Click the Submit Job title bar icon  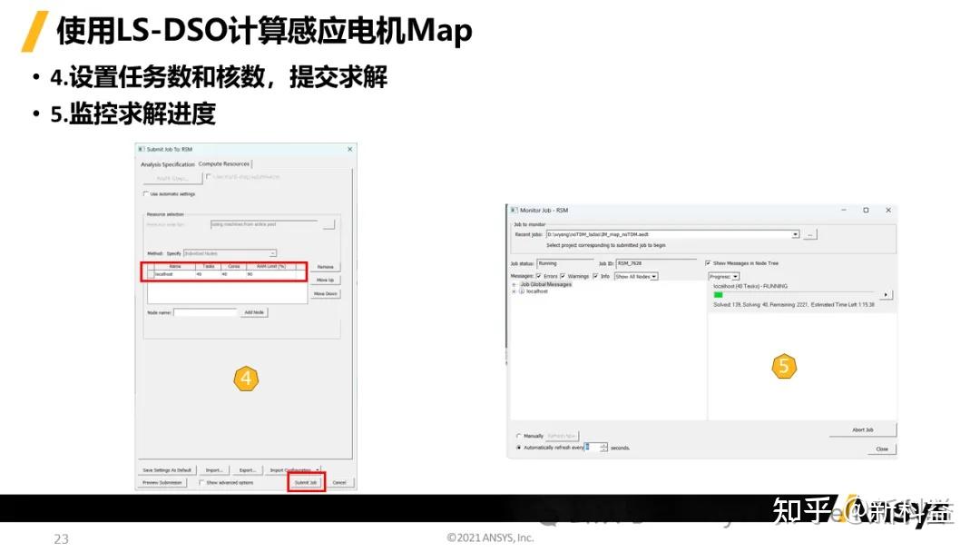(x=142, y=149)
